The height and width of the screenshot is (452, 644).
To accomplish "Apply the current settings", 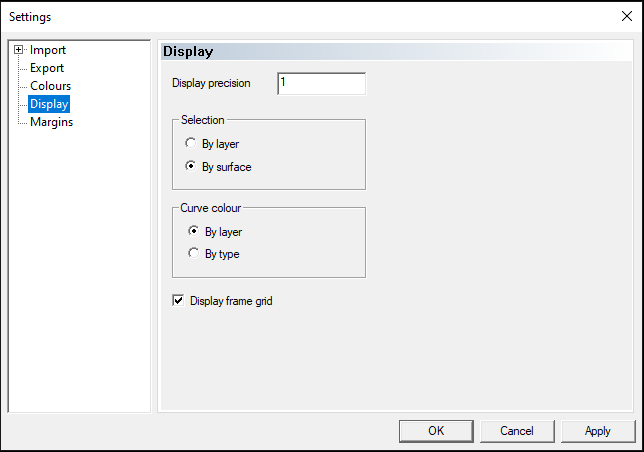I will click(x=598, y=431).
